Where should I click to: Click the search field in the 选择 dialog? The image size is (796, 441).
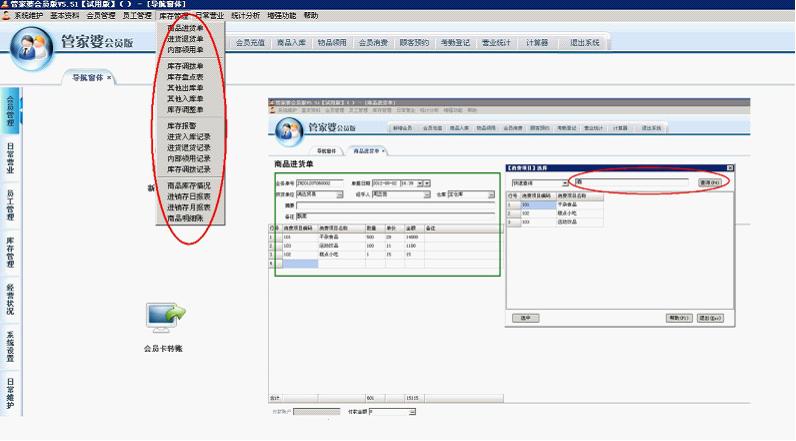tap(631, 181)
